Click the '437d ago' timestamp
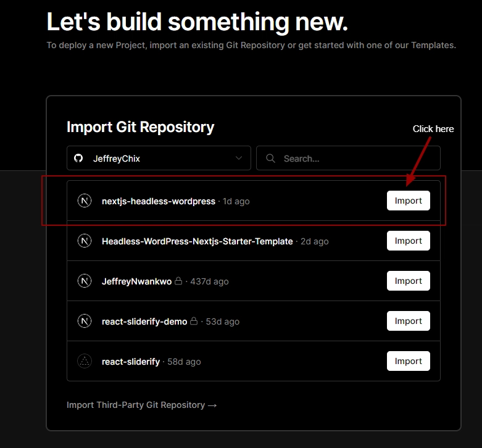This screenshot has height=448, width=482. [209, 281]
